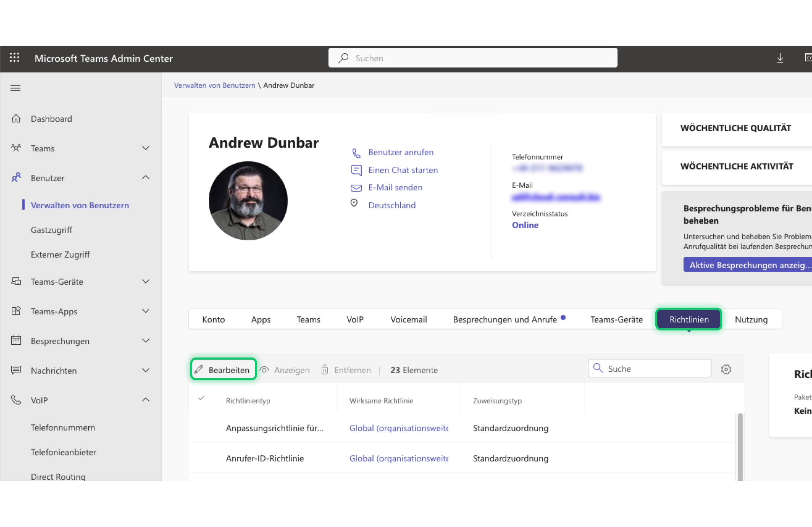Screen dimensions: 812x527
Task: Open Telefonnummern under VoIP
Action: tap(63, 427)
